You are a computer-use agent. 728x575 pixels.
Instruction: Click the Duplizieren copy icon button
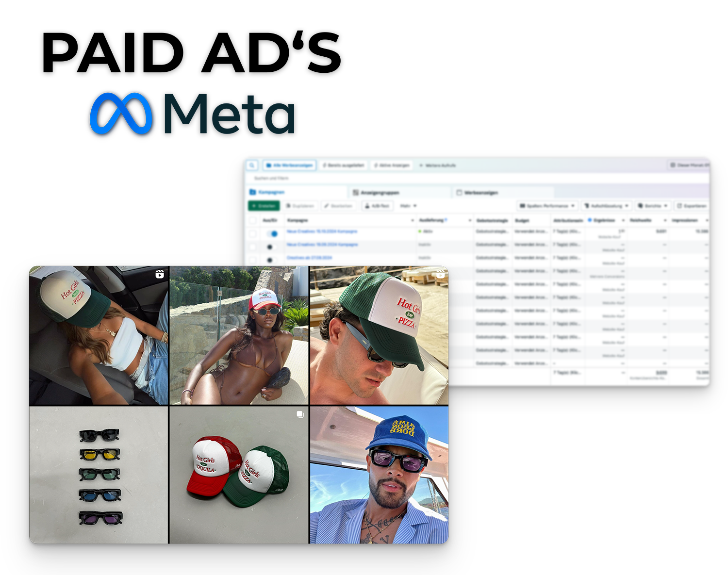click(x=300, y=206)
